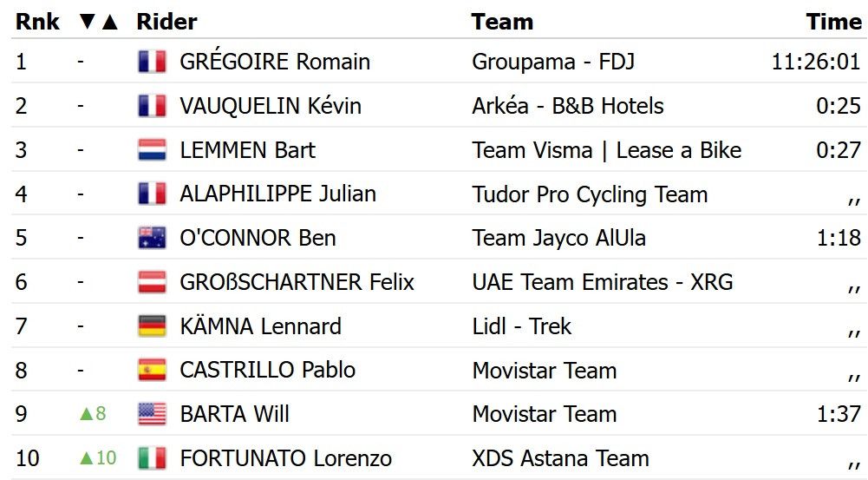The image size is (868, 480).
Task: Click the French flag beside Grégoire Romain
Action: click(x=152, y=62)
